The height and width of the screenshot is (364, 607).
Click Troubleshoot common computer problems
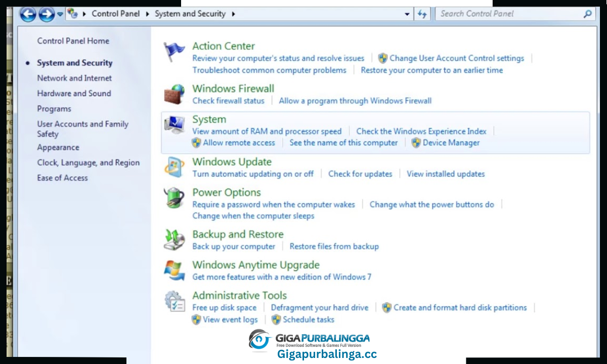point(269,70)
